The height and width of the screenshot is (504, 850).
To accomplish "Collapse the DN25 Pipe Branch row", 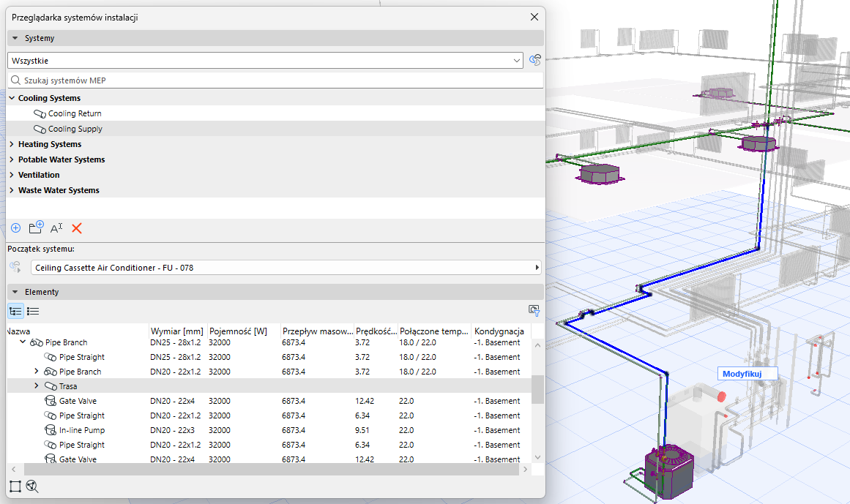I will (x=23, y=342).
